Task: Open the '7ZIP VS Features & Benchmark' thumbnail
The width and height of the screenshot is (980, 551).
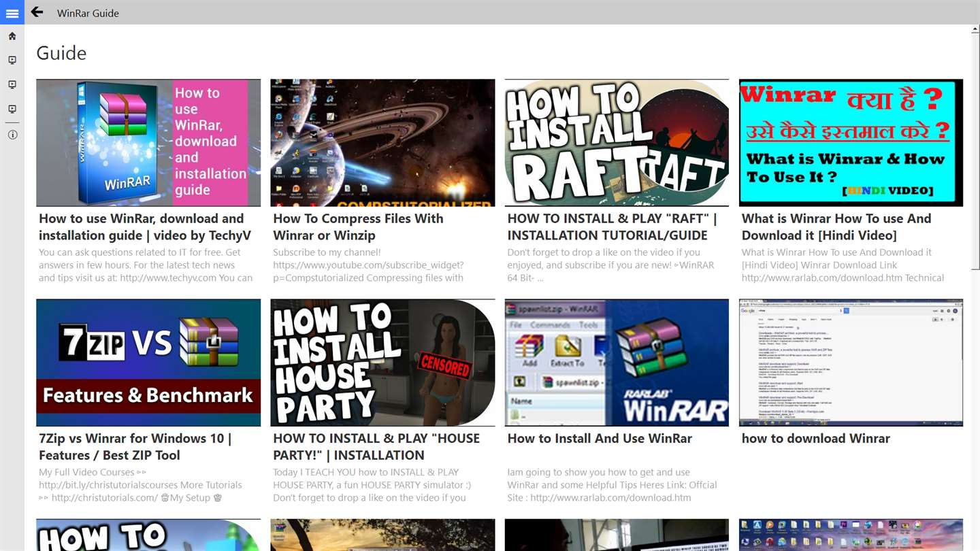Action: pos(148,363)
